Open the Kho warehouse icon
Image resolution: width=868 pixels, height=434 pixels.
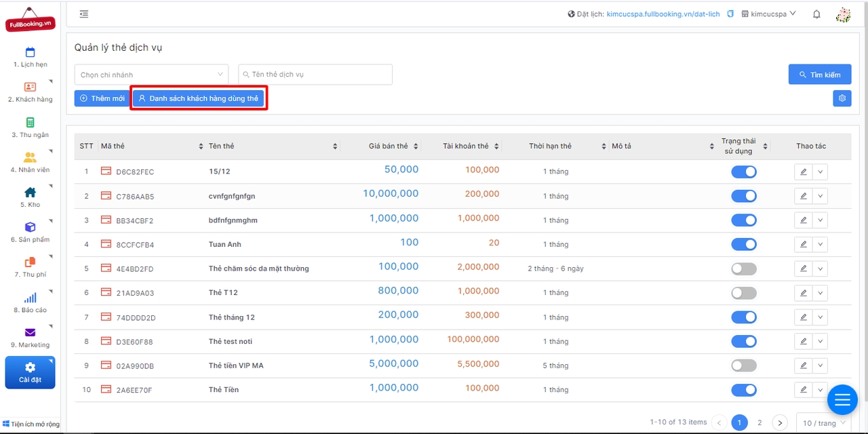tap(30, 193)
